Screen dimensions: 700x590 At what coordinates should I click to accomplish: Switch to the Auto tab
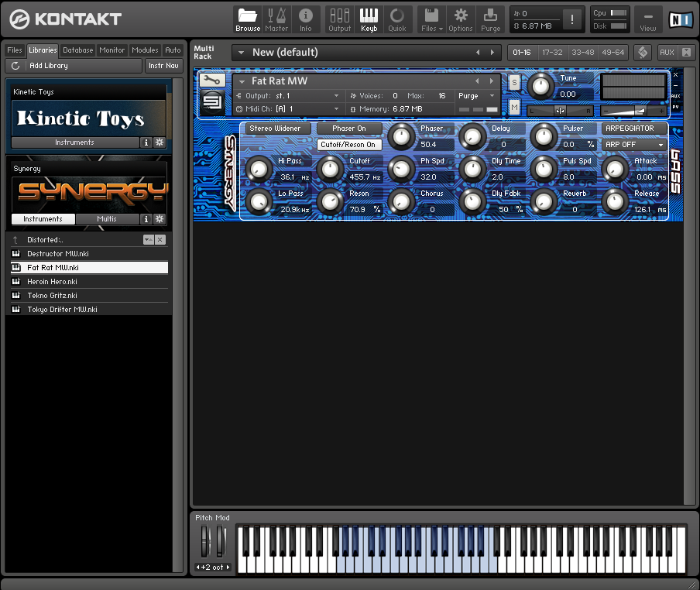click(173, 50)
